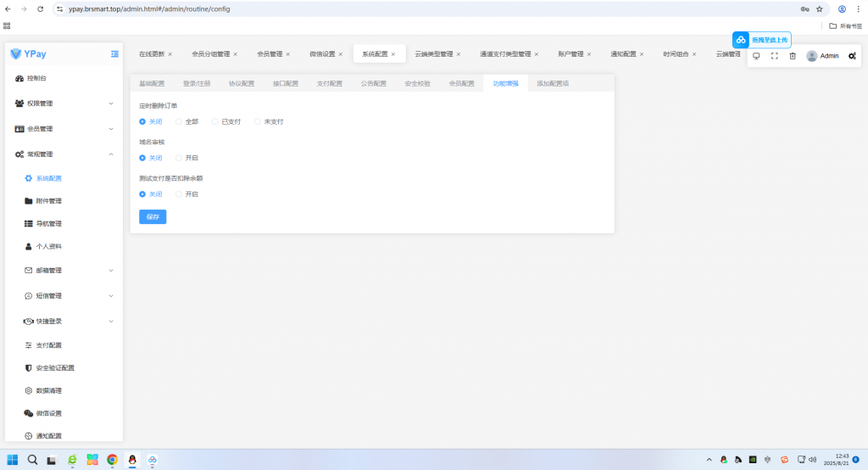Open 附件管理 folder item in sidebar
Image resolution: width=868 pixels, height=470 pixels.
48,201
